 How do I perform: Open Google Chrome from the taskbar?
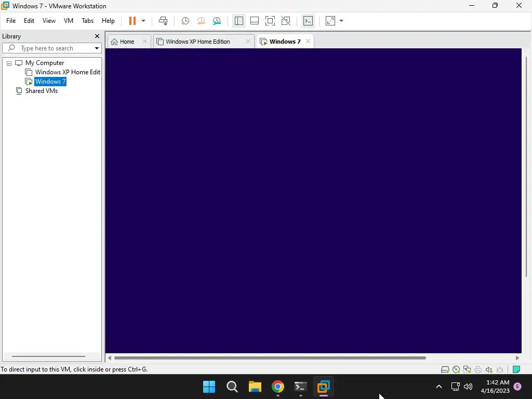tap(278, 387)
